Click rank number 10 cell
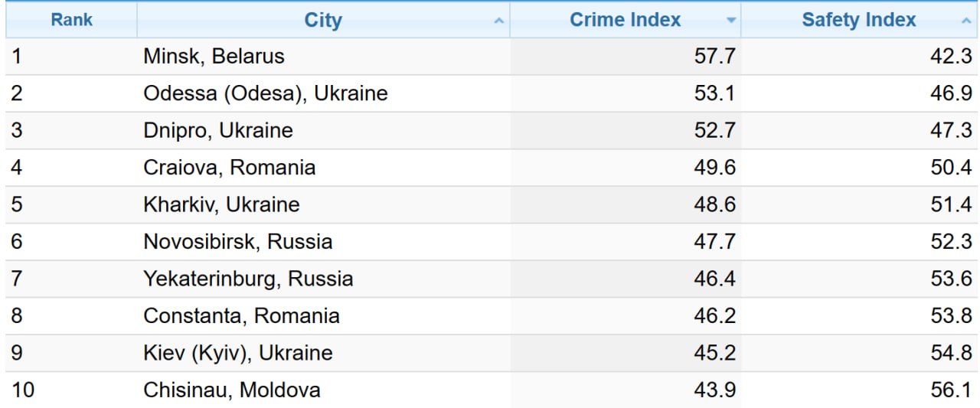Screen dimensions: 980x408 pos(23,390)
